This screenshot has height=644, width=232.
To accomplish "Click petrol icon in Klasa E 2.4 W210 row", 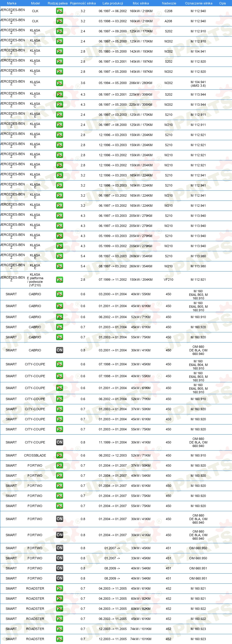I will click(59, 125).
